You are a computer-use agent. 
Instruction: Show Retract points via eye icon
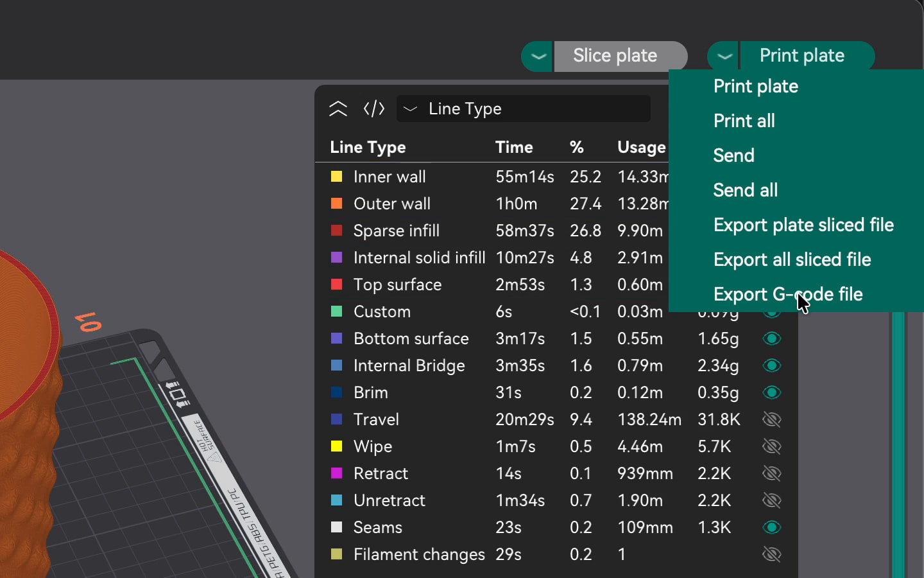772,473
